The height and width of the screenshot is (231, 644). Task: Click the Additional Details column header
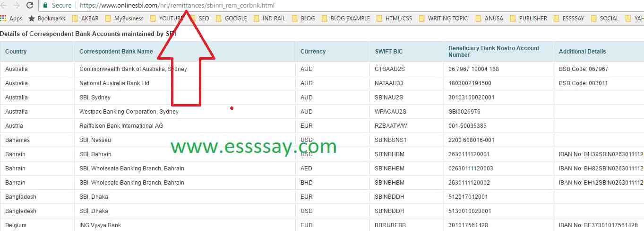click(x=599, y=52)
